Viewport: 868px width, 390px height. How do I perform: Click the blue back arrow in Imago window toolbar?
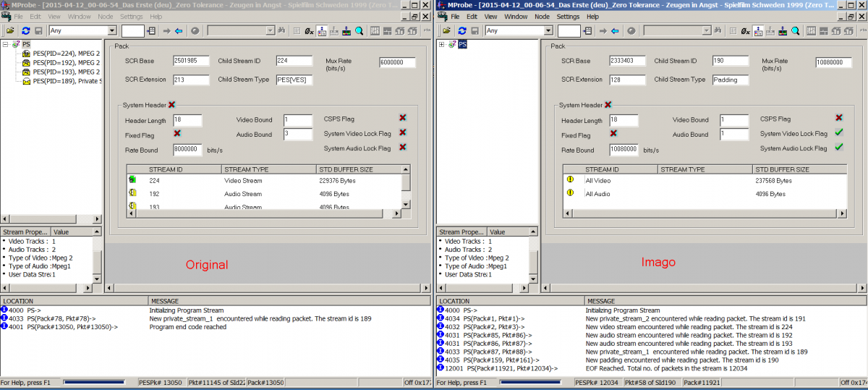[x=615, y=31]
